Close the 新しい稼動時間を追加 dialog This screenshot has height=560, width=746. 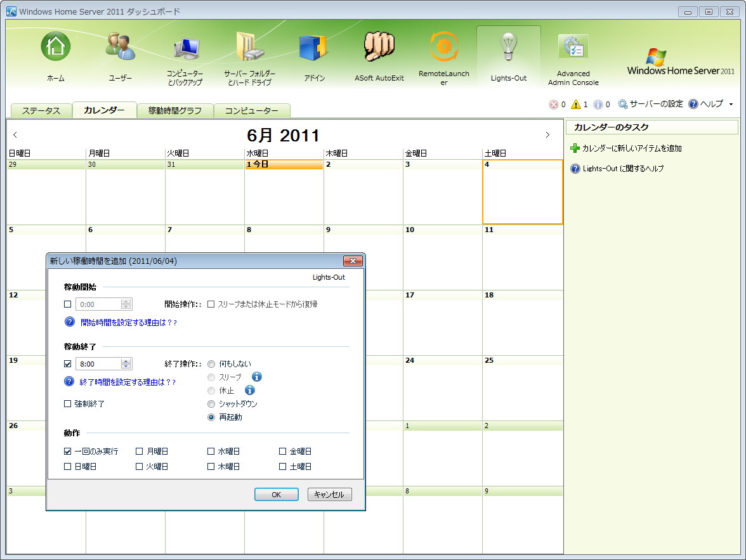point(353,261)
